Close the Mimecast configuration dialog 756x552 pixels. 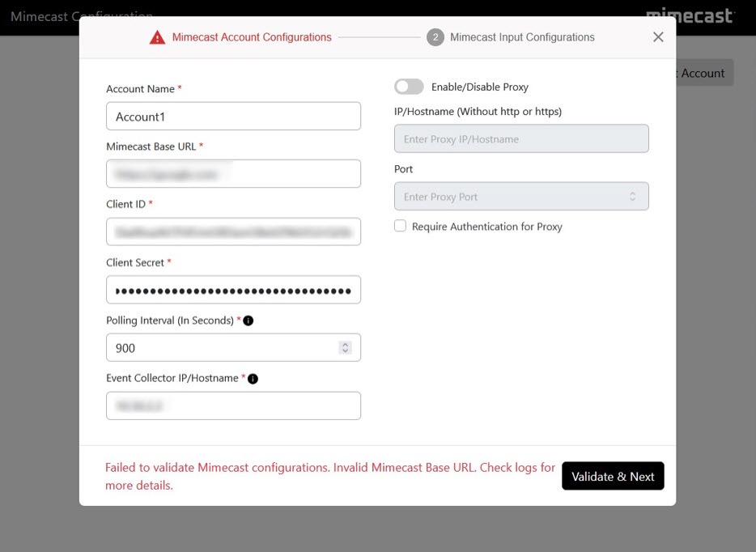658,37
